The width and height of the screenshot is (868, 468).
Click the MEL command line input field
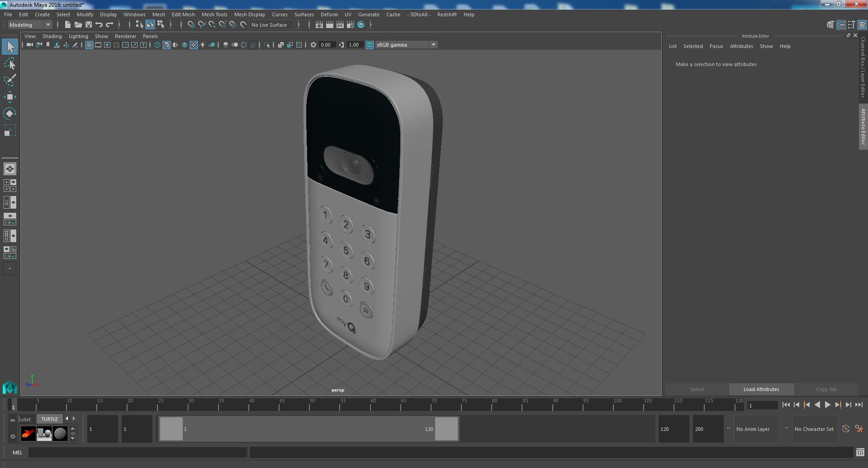point(138,452)
